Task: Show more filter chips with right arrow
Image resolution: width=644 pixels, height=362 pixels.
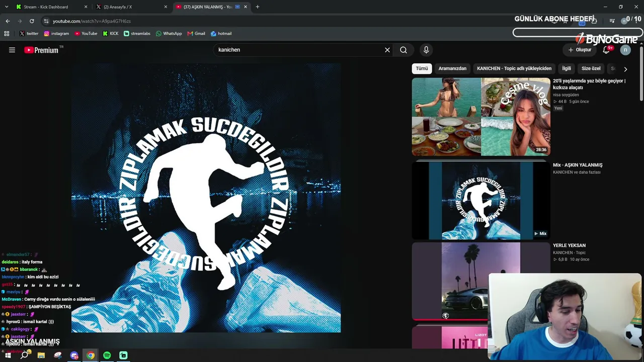Action: point(625,69)
